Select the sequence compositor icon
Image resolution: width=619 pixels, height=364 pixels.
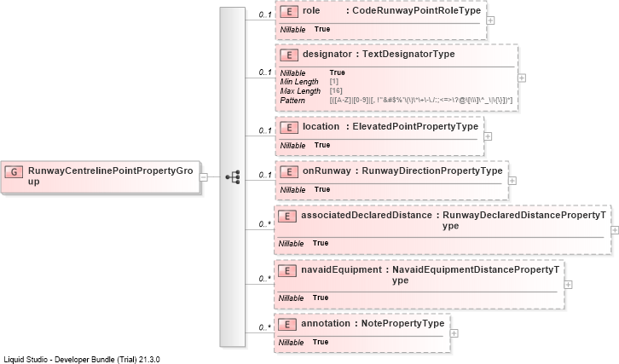pyautogui.click(x=233, y=176)
